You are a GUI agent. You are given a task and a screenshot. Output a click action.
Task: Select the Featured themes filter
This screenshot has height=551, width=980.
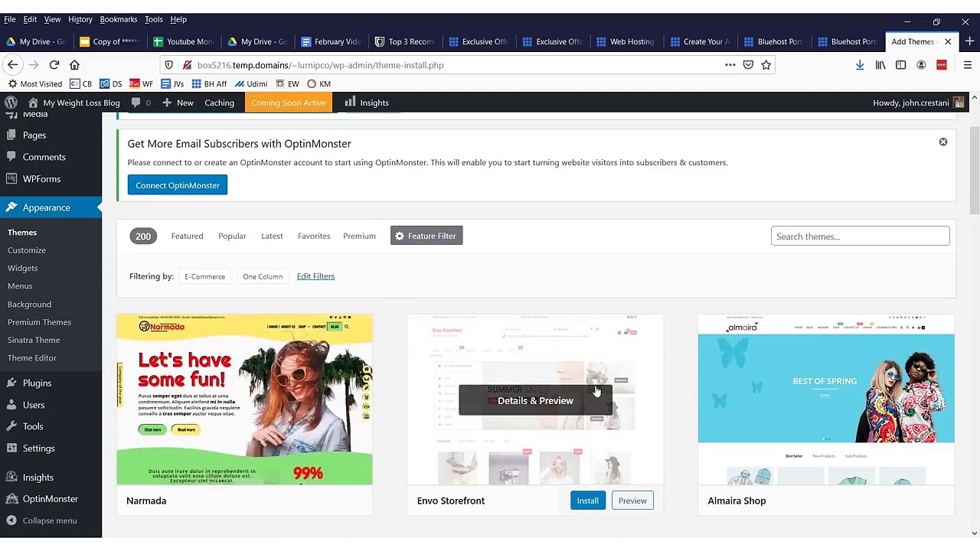pos(187,236)
